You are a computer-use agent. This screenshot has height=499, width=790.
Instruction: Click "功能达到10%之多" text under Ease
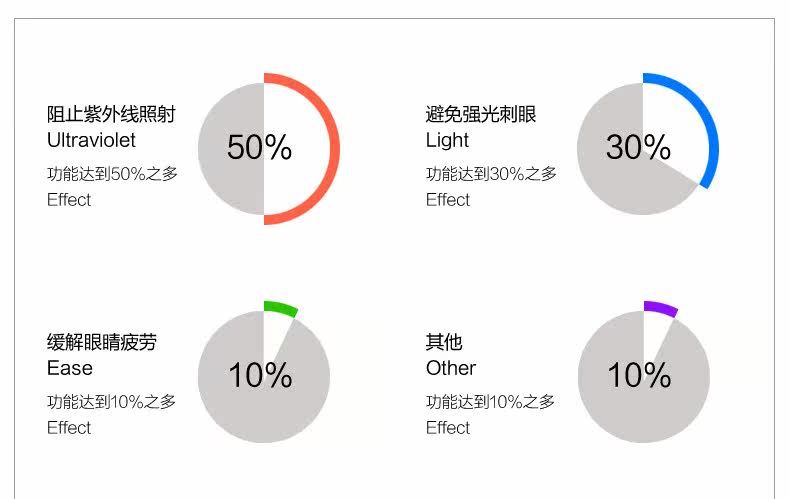(112, 402)
